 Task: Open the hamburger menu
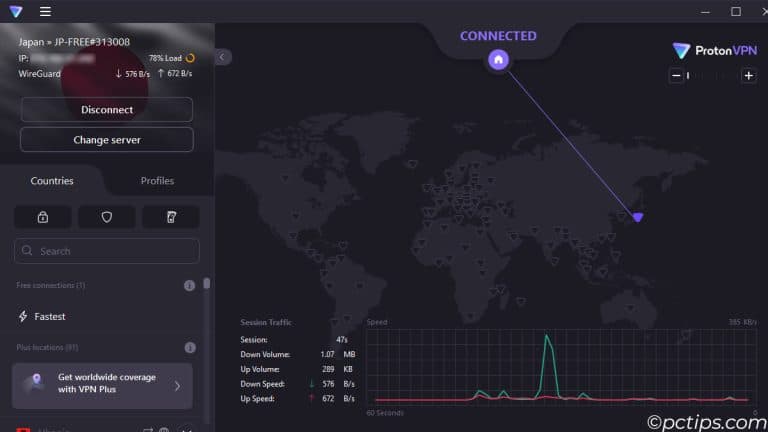[45, 11]
